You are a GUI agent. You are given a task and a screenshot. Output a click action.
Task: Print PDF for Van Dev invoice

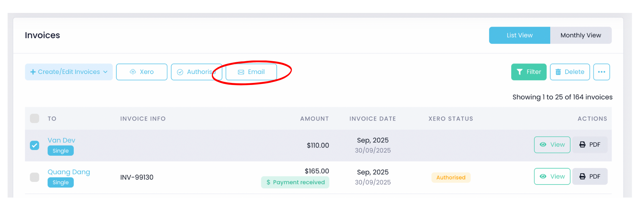point(590,145)
